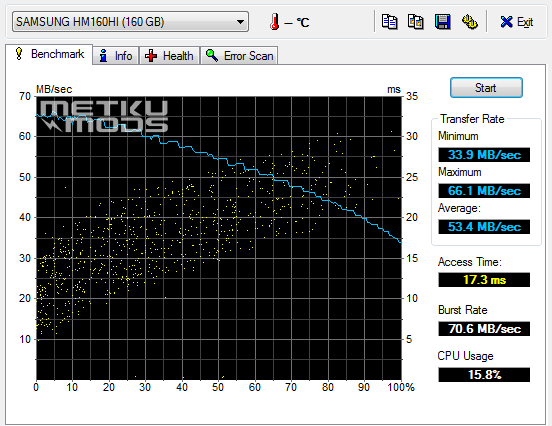
Task: Click the temperature reading next to thermometer
Action: (296, 23)
